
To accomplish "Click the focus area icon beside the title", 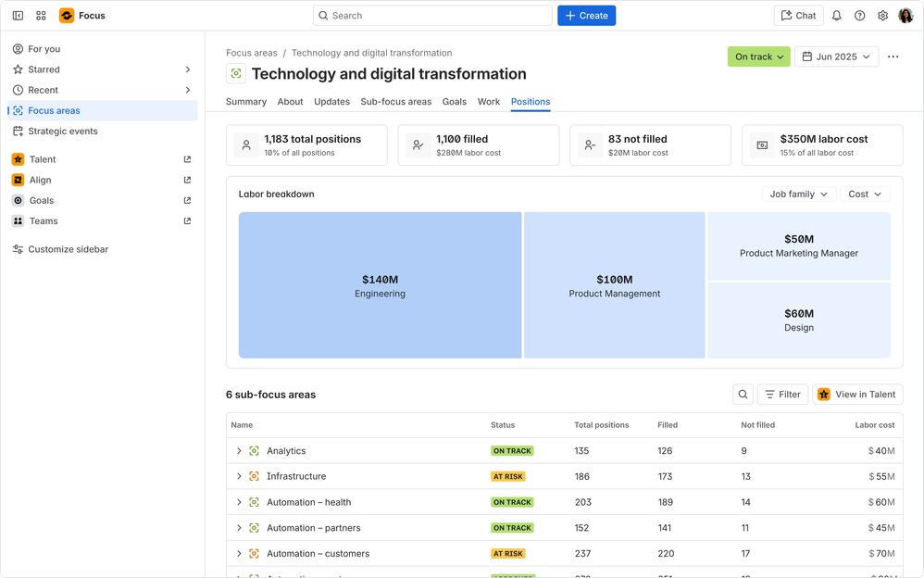I will (236, 74).
